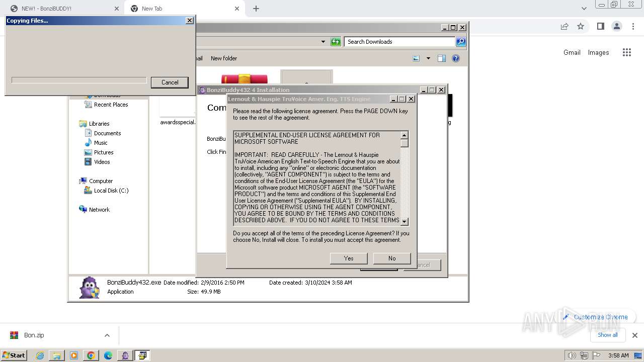Open Windows Explorer from taskbar
This screenshot has height=362, width=644.
(x=57, y=355)
